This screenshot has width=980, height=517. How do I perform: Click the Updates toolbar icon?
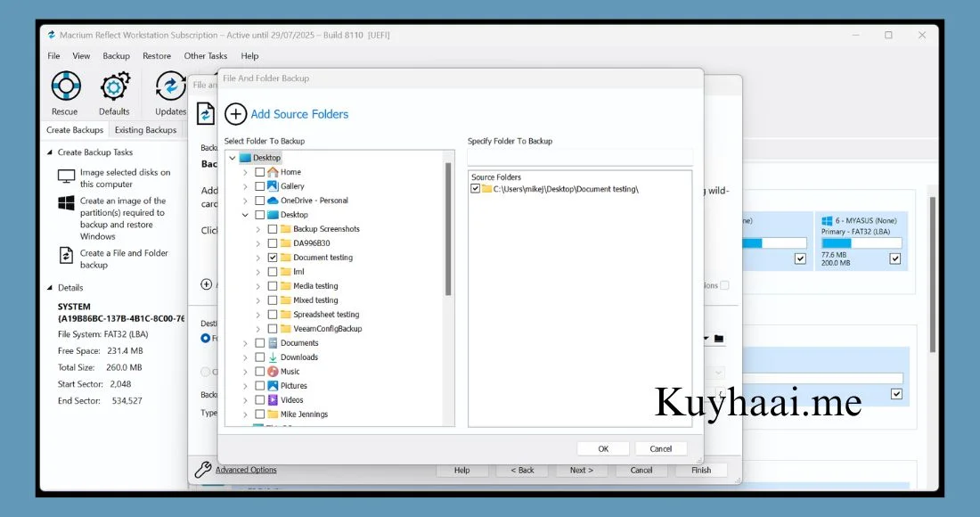click(x=170, y=86)
